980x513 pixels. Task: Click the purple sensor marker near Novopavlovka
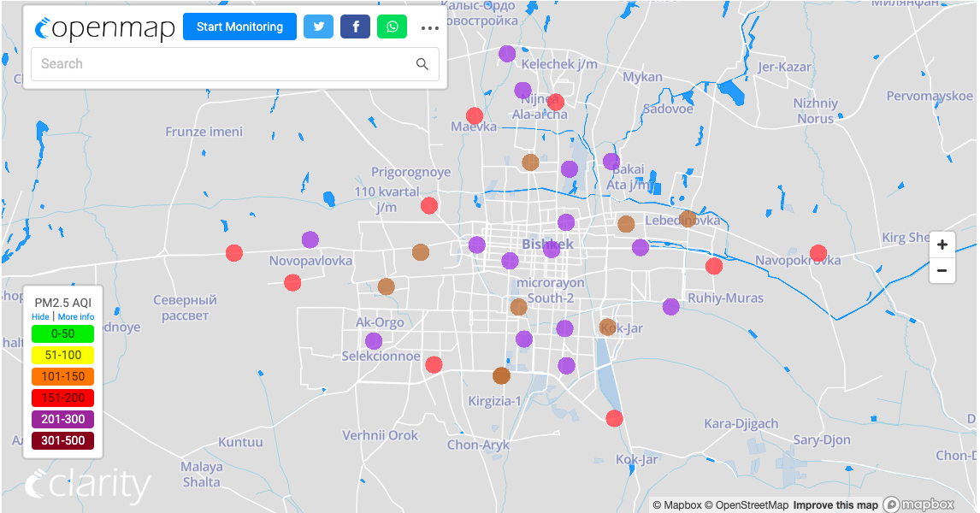(310, 240)
